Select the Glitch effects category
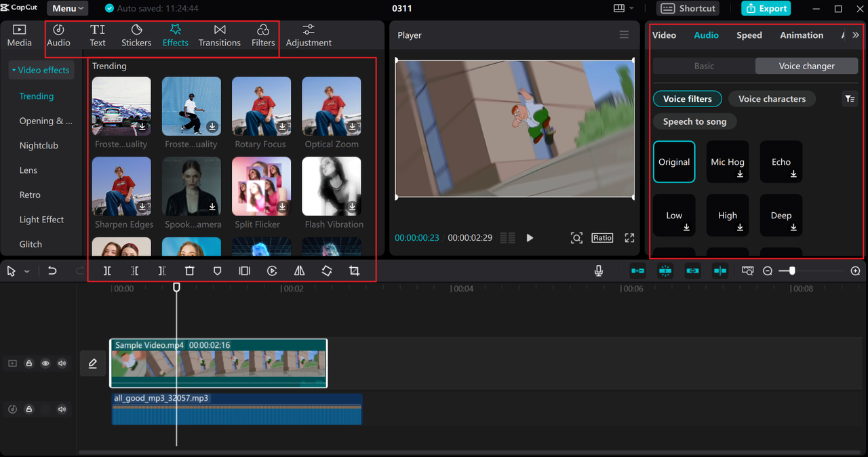The height and width of the screenshot is (457, 868). [31, 244]
